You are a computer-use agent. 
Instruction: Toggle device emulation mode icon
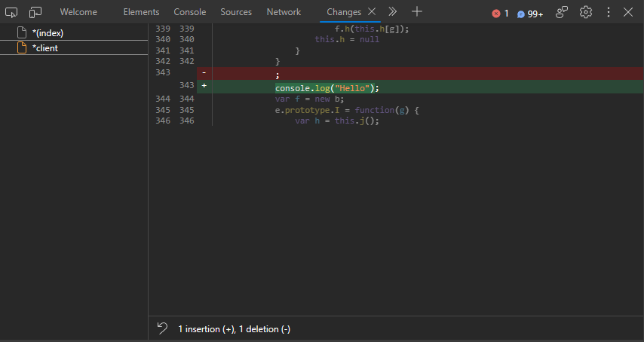[35, 12]
